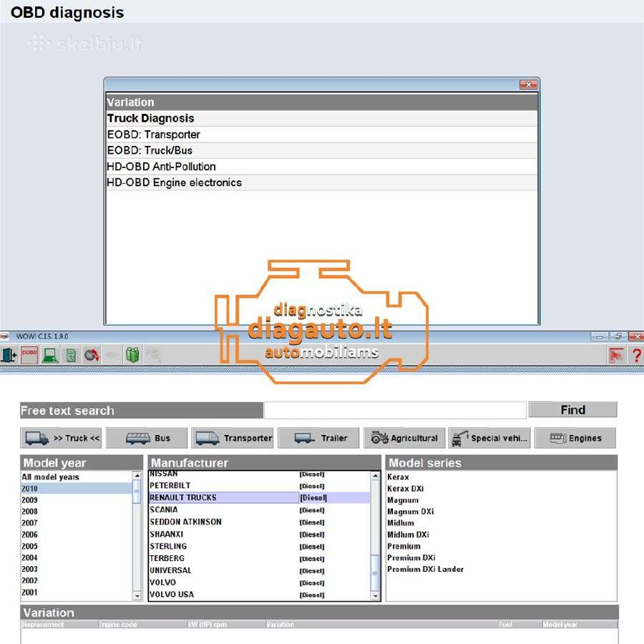Select Truck Diagnosis in Variation dialog
This screenshot has height=644, width=644.
tap(321, 118)
